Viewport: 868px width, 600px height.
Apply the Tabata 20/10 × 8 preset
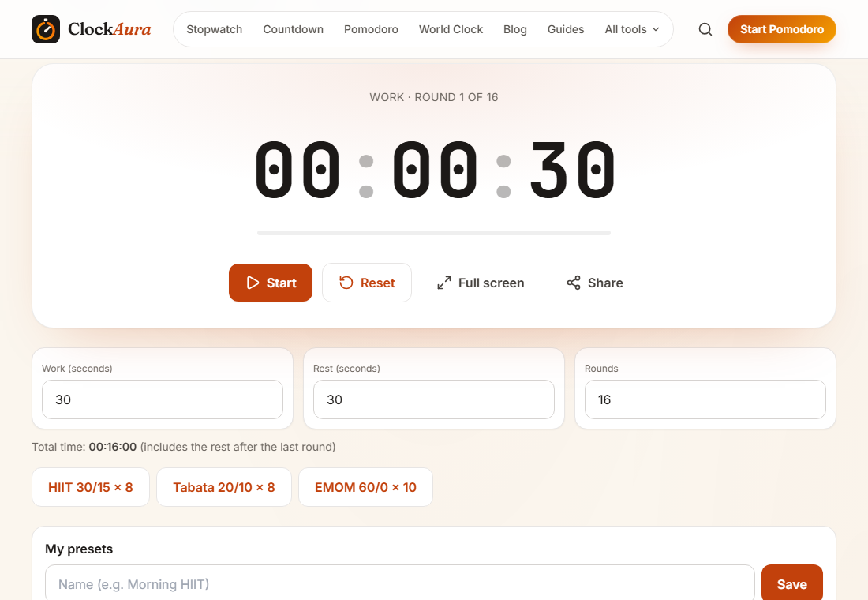(x=223, y=487)
